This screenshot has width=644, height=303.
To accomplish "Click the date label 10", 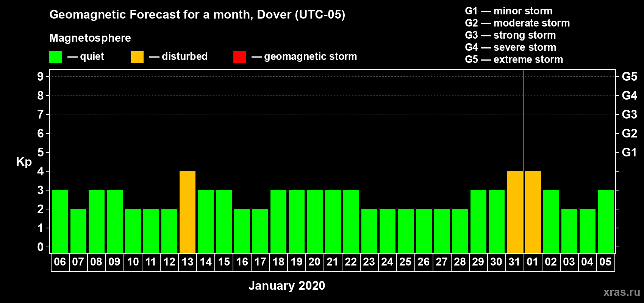I will coord(133,262).
